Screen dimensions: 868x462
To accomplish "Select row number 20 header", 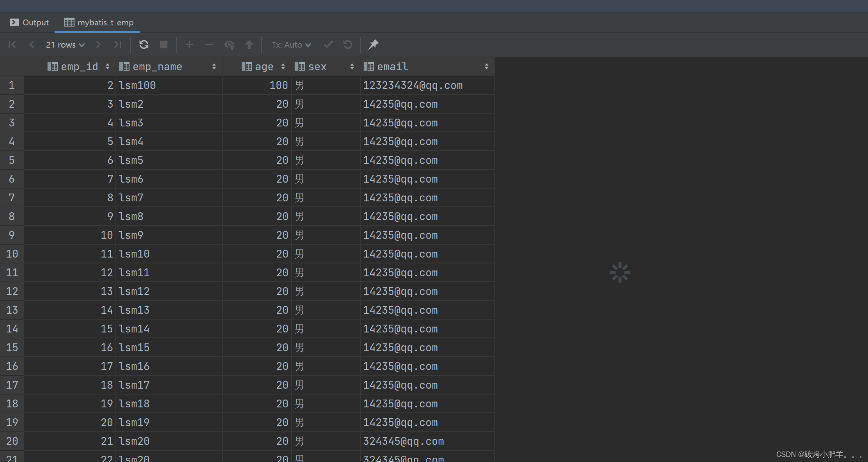I will point(12,441).
